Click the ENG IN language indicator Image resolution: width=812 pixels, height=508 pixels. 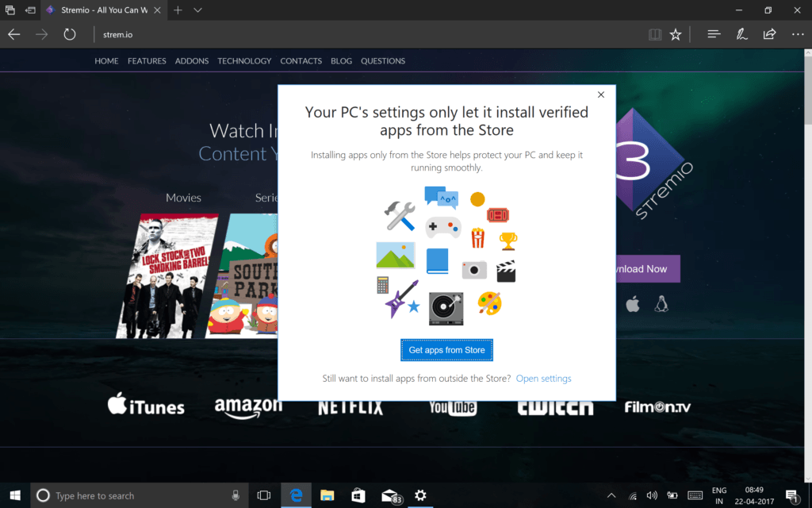[x=719, y=495]
